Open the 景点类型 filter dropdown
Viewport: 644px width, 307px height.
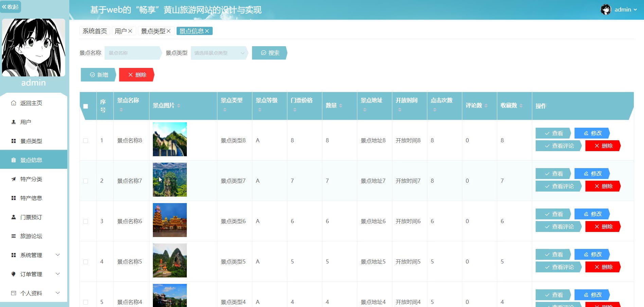pos(219,53)
